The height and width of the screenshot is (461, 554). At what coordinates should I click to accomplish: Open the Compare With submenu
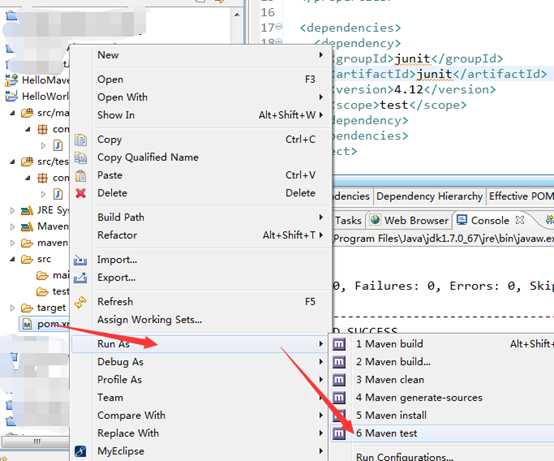pos(201,415)
